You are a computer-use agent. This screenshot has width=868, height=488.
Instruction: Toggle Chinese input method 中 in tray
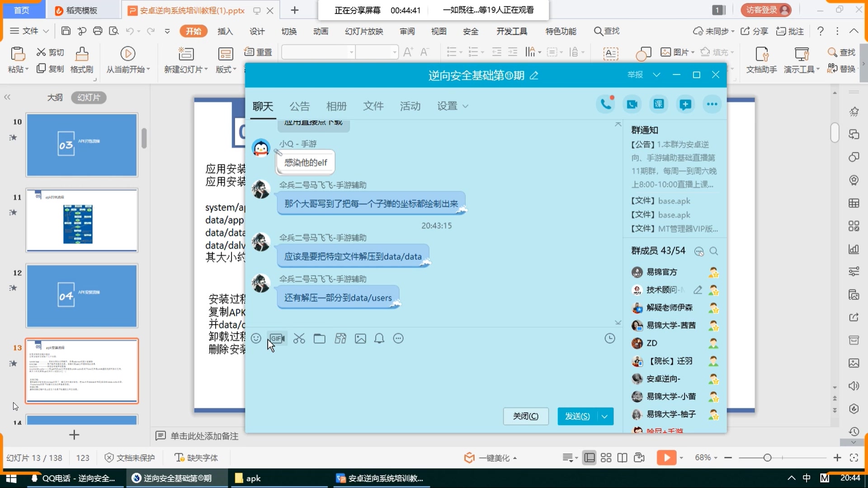pyautogui.click(x=807, y=478)
